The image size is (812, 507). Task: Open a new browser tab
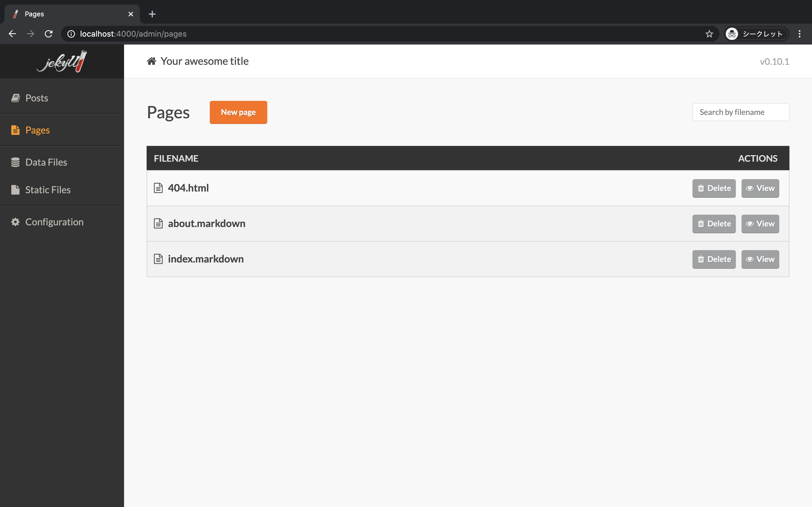click(x=152, y=14)
